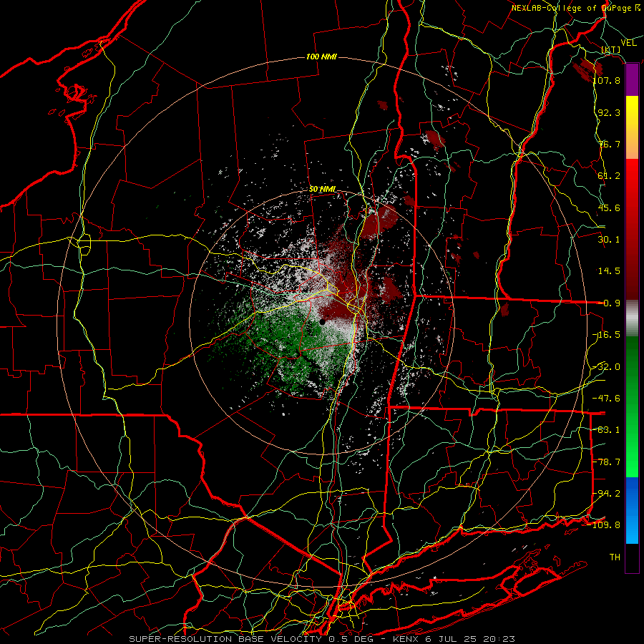This screenshot has height=644, width=644.
Task: Click the -78.7 legend value
Action: coord(607,462)
